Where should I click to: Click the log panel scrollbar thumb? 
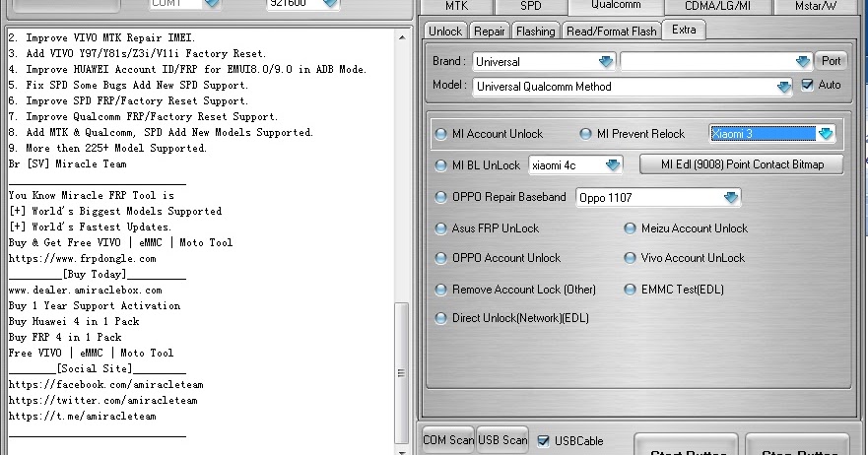point(401,373)
